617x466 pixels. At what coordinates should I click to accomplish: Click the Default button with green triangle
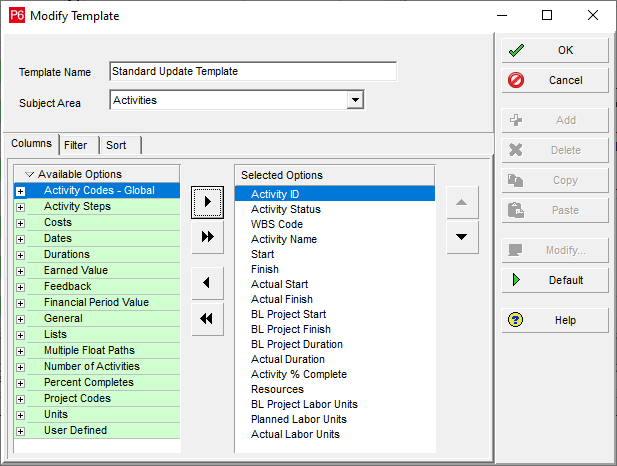pos(555,280)
